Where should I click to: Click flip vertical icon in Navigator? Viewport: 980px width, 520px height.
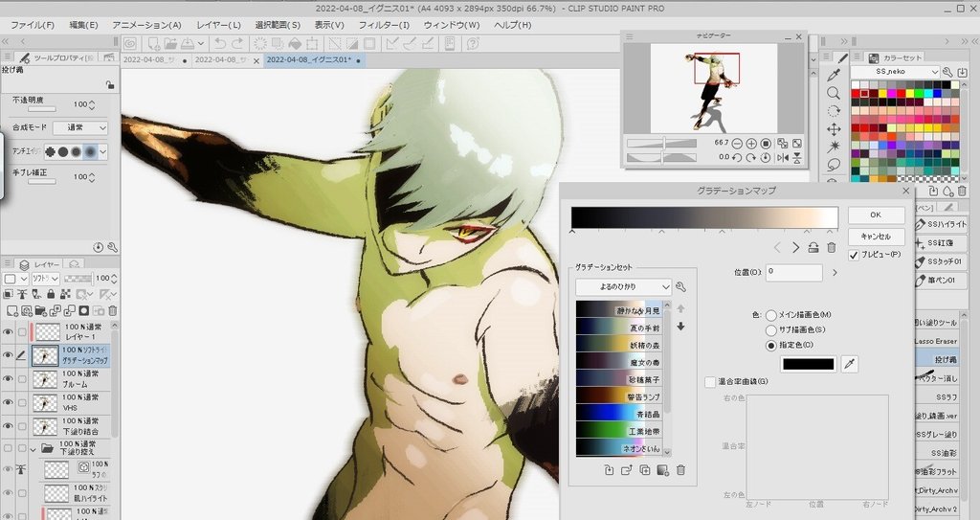coord(797,158)
